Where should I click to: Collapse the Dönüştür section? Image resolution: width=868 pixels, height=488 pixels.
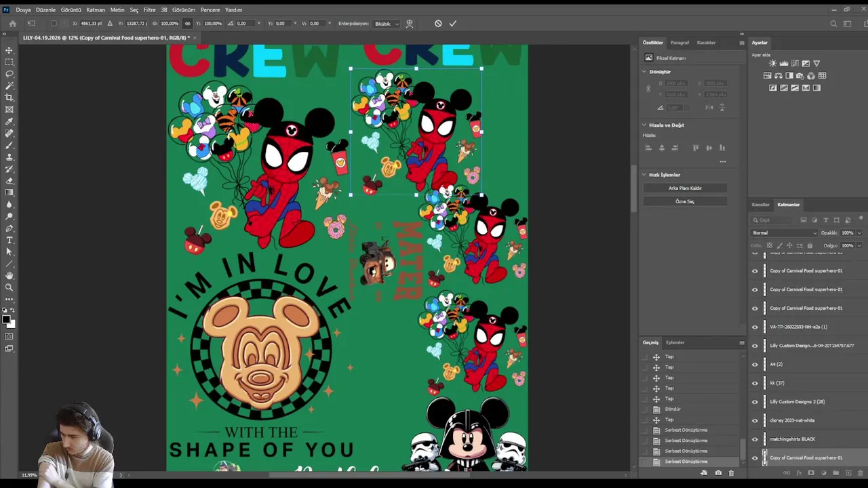pos(644,71)
